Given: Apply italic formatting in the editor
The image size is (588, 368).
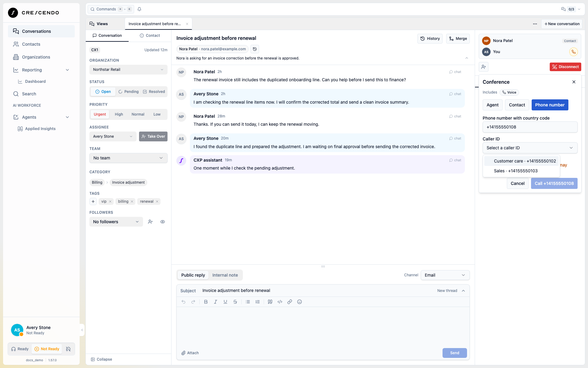Looking at the screenshot, I should tap(216, 302).
